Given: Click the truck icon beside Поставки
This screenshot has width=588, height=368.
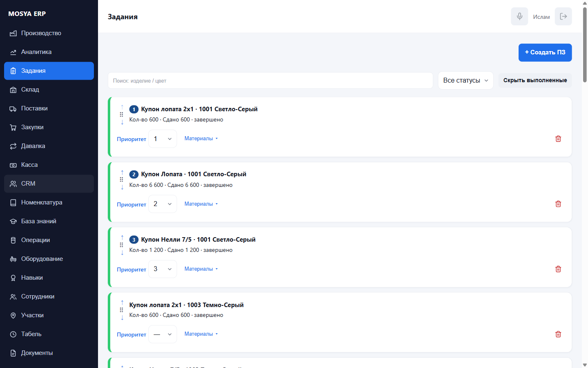Looking at the screenshot, I should click(x=13, y=108).
